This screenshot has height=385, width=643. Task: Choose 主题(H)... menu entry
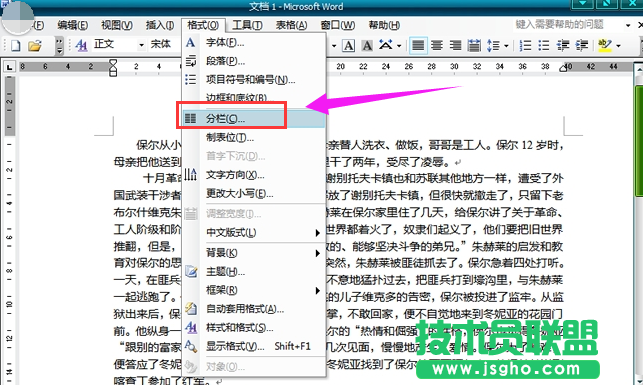pos(253,272)
